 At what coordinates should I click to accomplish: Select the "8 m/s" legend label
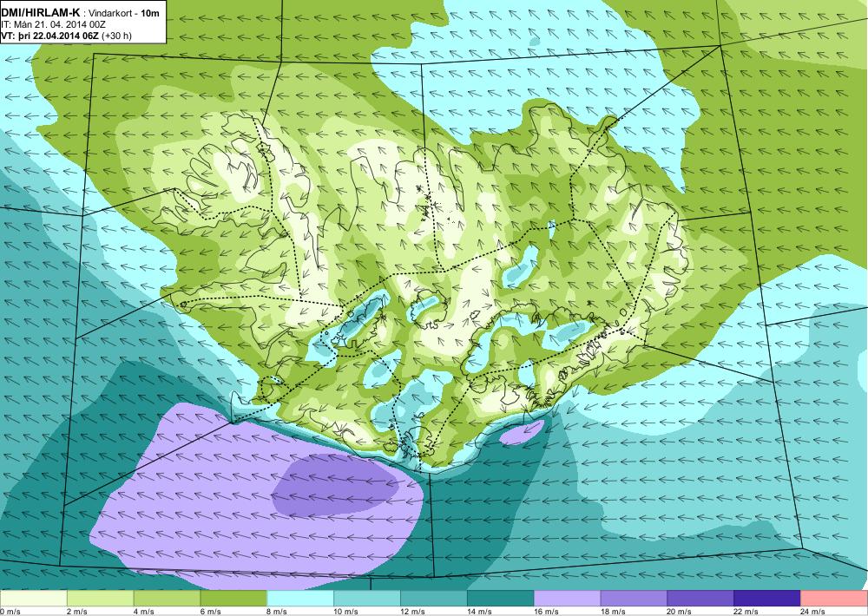[x=278, y=612]
